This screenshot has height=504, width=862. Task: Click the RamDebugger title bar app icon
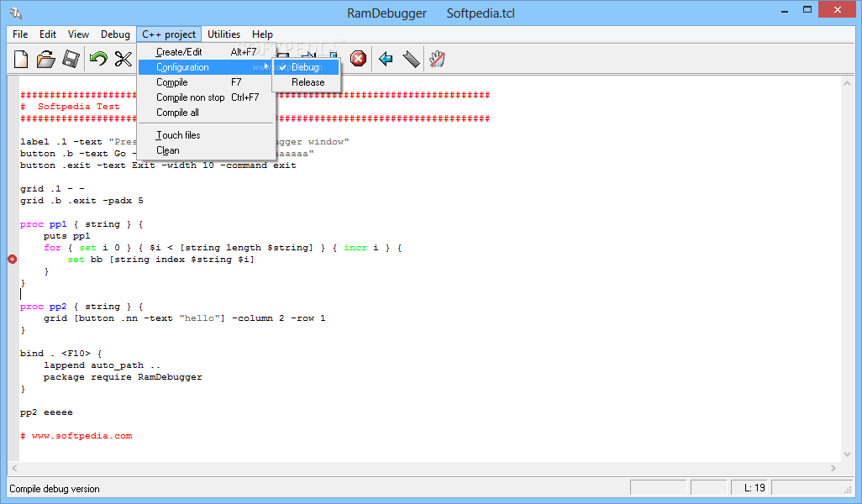pyautogui.click(x=16, y=13)
